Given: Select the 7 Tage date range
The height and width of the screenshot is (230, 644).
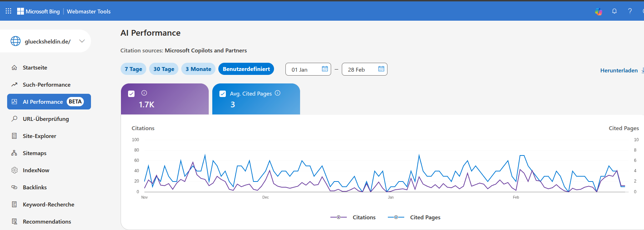Looking at the screenshot, I should pos(133,69).
